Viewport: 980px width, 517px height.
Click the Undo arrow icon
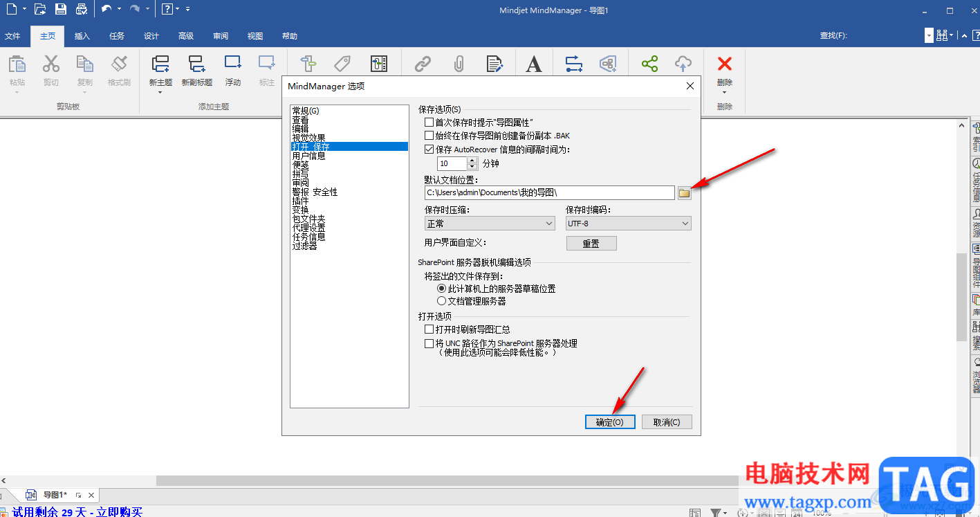click(x=106, y=9)
